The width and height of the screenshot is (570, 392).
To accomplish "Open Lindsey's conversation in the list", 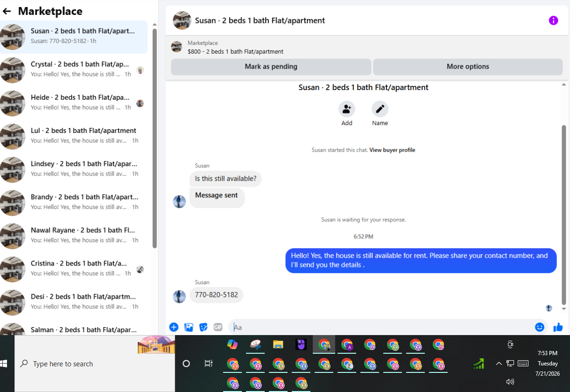I will point(74,169).
